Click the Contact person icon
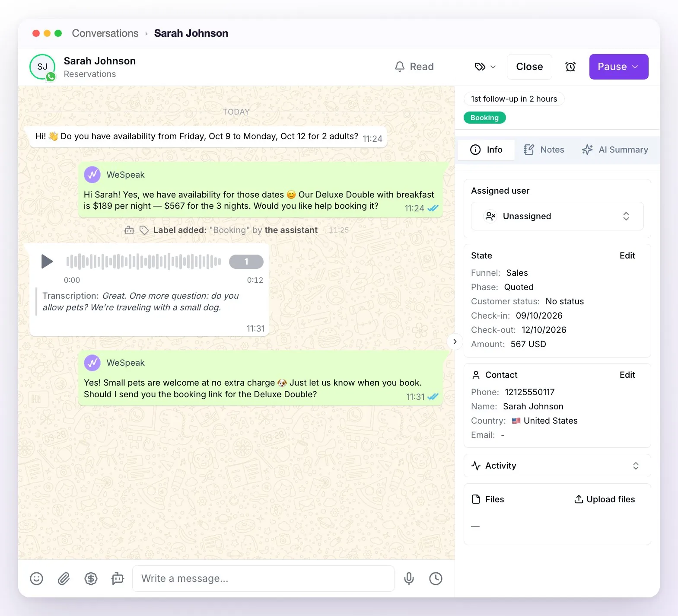678x616 pixels. (x=476, y=375)
